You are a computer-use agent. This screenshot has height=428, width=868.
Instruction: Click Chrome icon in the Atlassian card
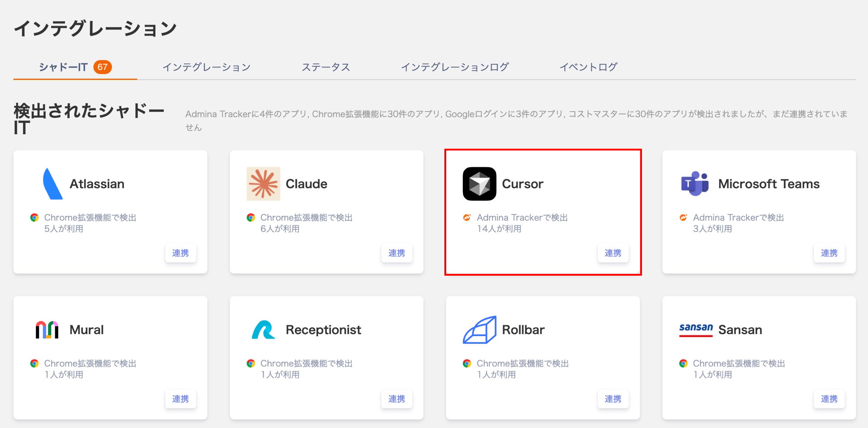pos(34,217)
